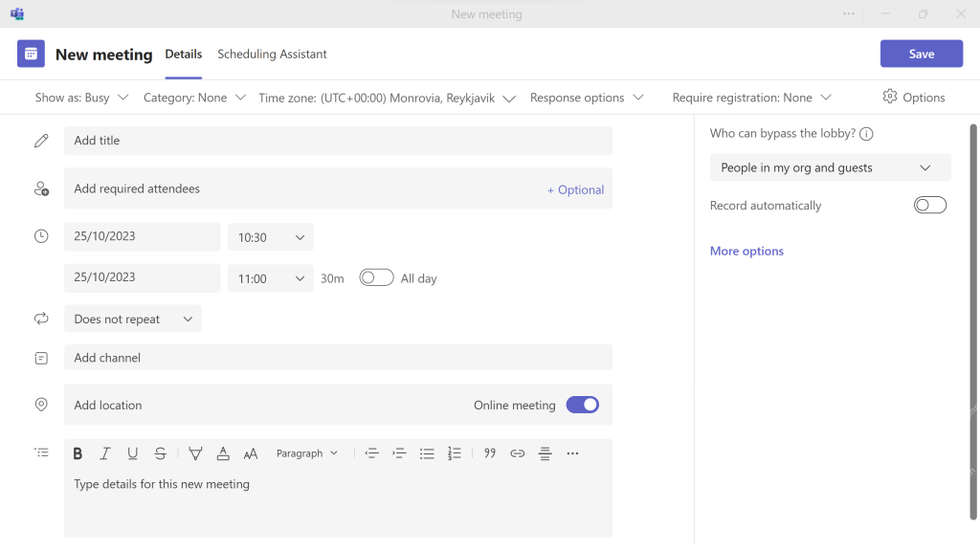Click the calendar meeting icon beside New meeting

pos(31,54)
